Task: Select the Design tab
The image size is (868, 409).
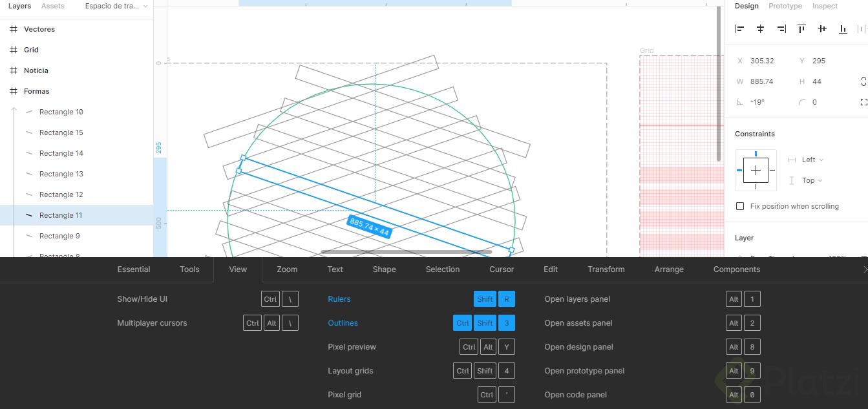Action: [746, 6]
